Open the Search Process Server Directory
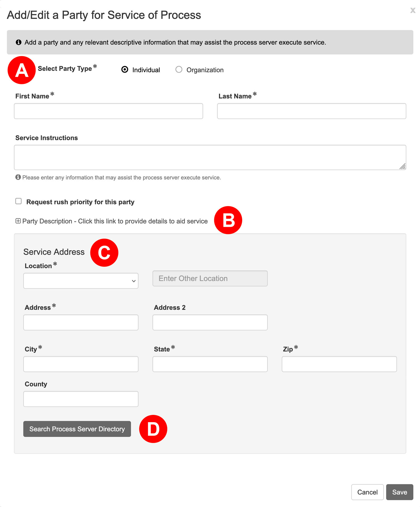 point(77,429)
